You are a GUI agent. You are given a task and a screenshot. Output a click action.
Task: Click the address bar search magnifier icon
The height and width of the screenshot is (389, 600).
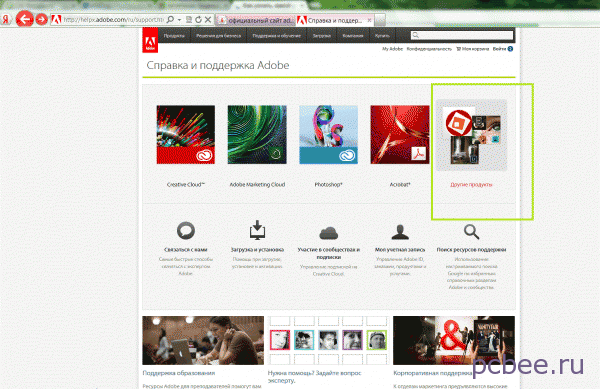click(170, 19)
